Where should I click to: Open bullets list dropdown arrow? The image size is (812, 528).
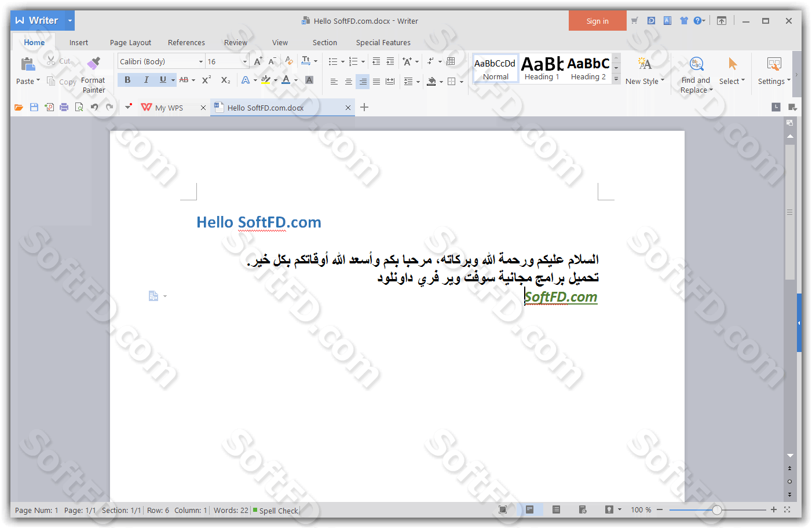(342, 61)
